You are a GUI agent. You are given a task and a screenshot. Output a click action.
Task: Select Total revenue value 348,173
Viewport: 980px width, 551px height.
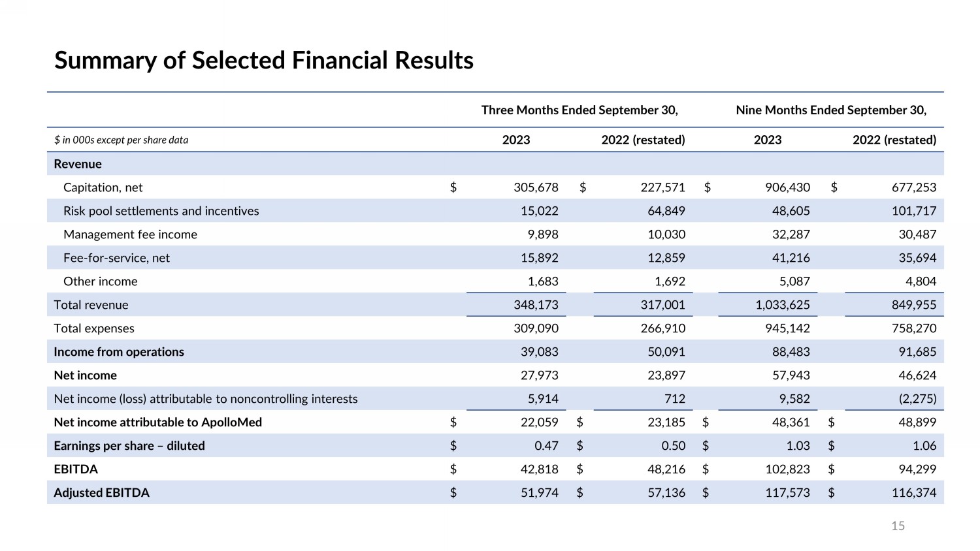tap(536, 305)
